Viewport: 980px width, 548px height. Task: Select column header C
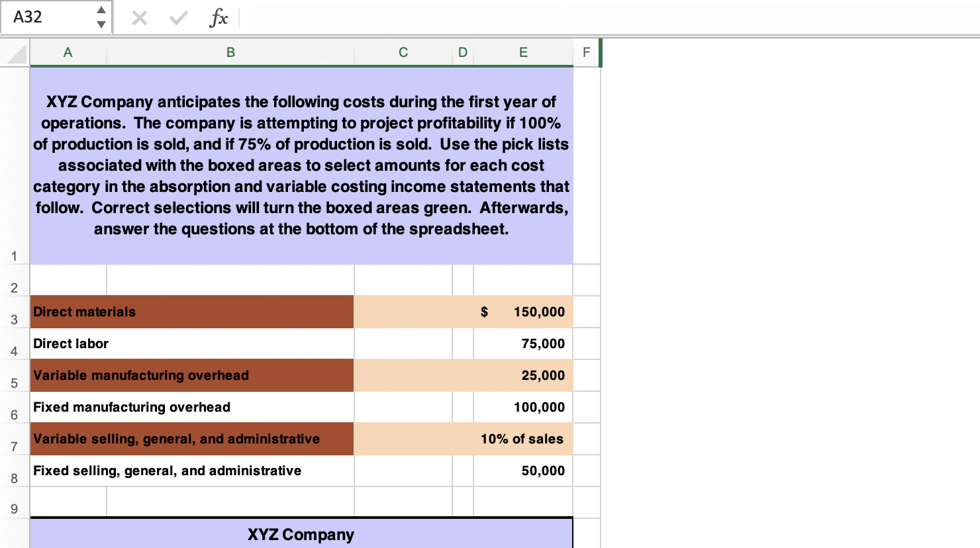coord(403,52)
